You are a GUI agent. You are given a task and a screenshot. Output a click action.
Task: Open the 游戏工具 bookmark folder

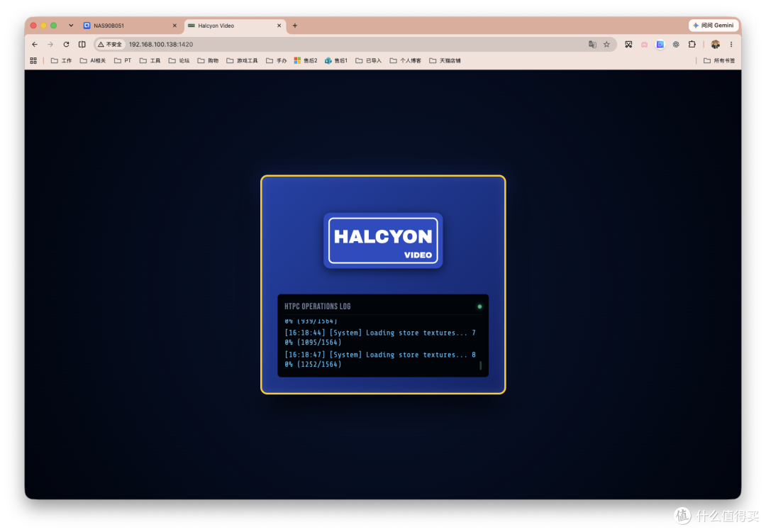click(242, 60)
